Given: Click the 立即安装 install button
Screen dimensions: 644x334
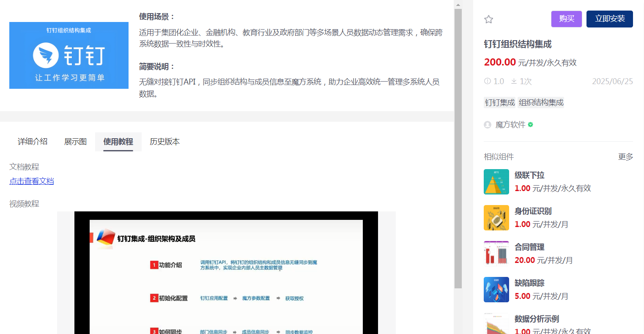Looking at the screenshot, I should coord(610,19).
